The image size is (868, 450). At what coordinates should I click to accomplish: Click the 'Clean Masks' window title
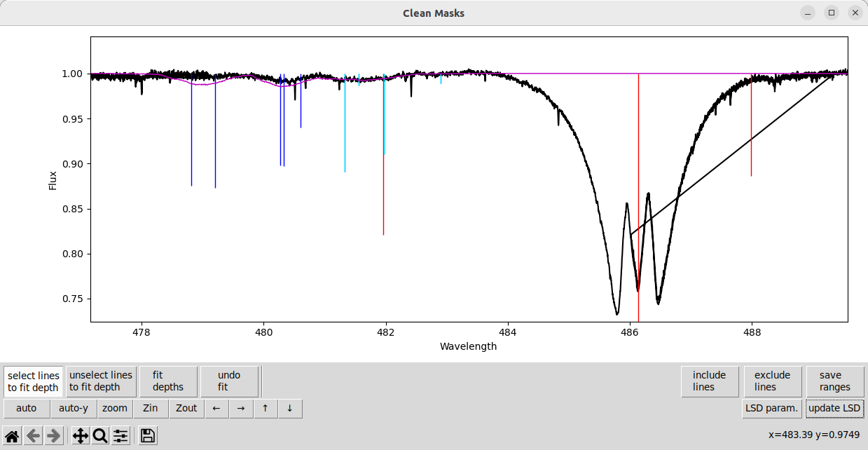434,13
